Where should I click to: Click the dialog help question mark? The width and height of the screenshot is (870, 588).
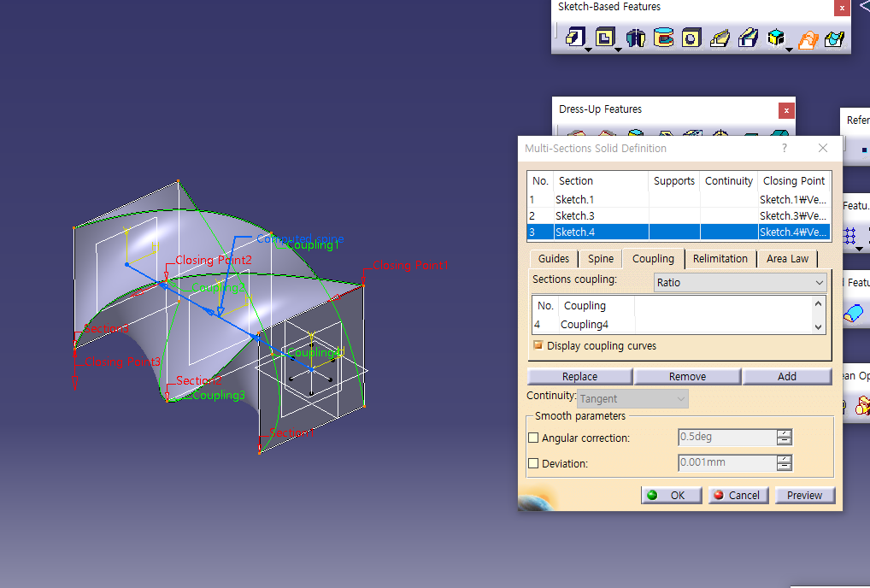(x=784, y=148)
